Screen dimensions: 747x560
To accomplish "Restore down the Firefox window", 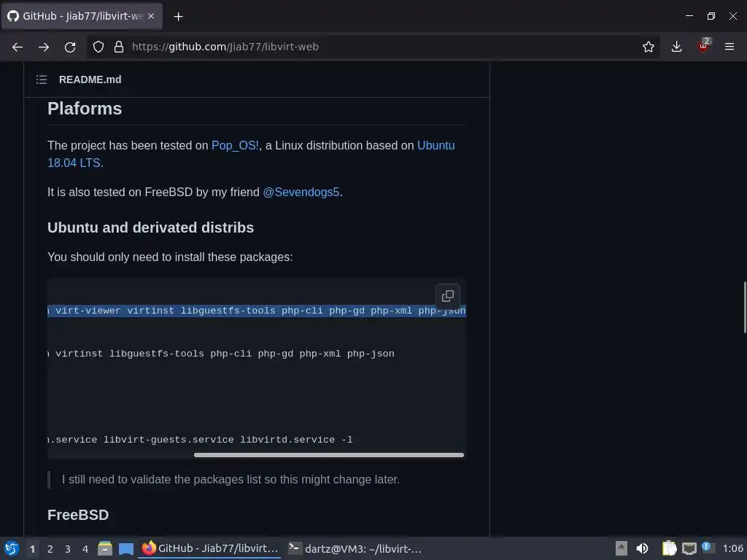I will (x=711, y=16).
